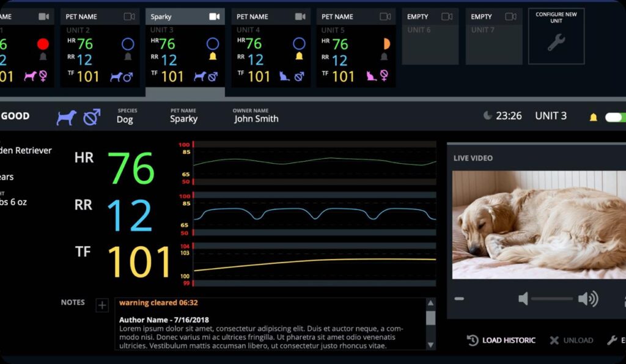Click the red status circle on first unit
This screenshot has height=364, width=626.
[x=43, y=44]
